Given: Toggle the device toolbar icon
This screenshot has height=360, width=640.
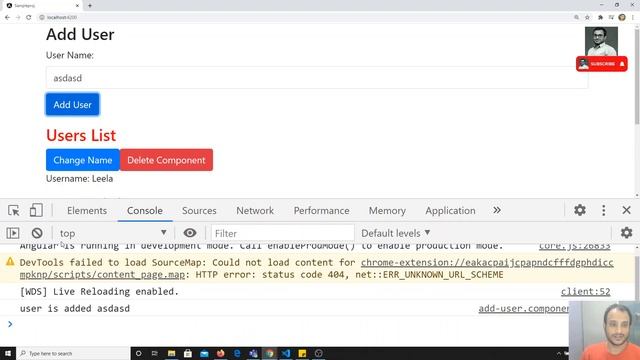Looking at the screenshot, I should pos(36,210).
